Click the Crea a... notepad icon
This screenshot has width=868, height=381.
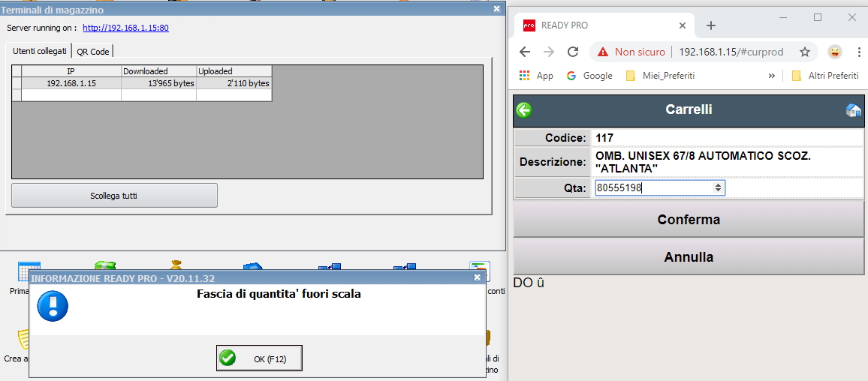click(x=23, y=340)
